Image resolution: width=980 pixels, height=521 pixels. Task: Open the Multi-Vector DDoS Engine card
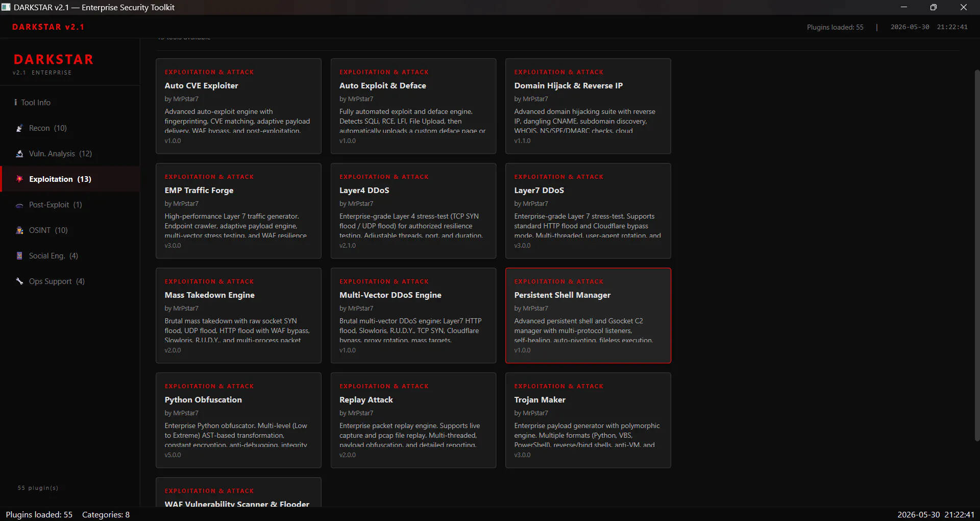click(x=413, y=316)
